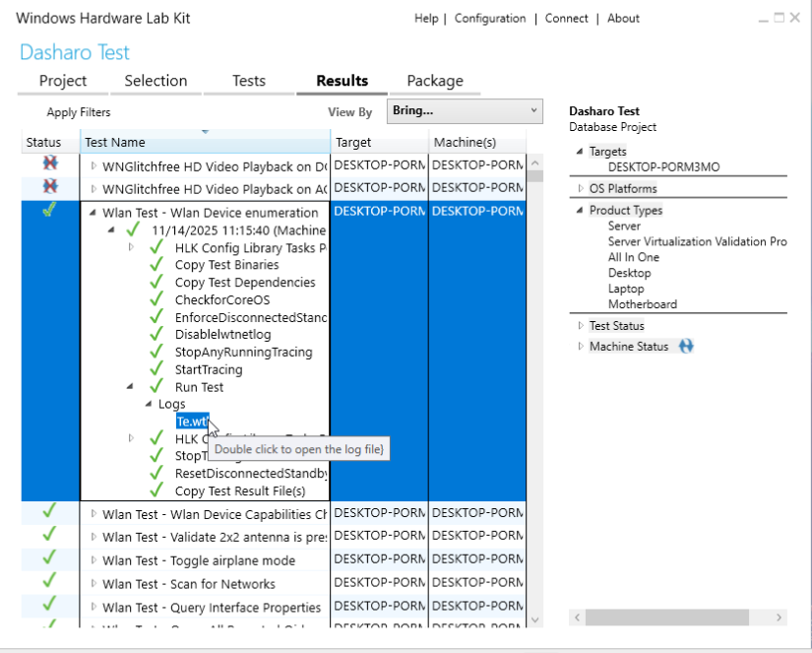Screen dimensions: 812x653
Task: Expand the OS Platforms section
Action: 581,188
